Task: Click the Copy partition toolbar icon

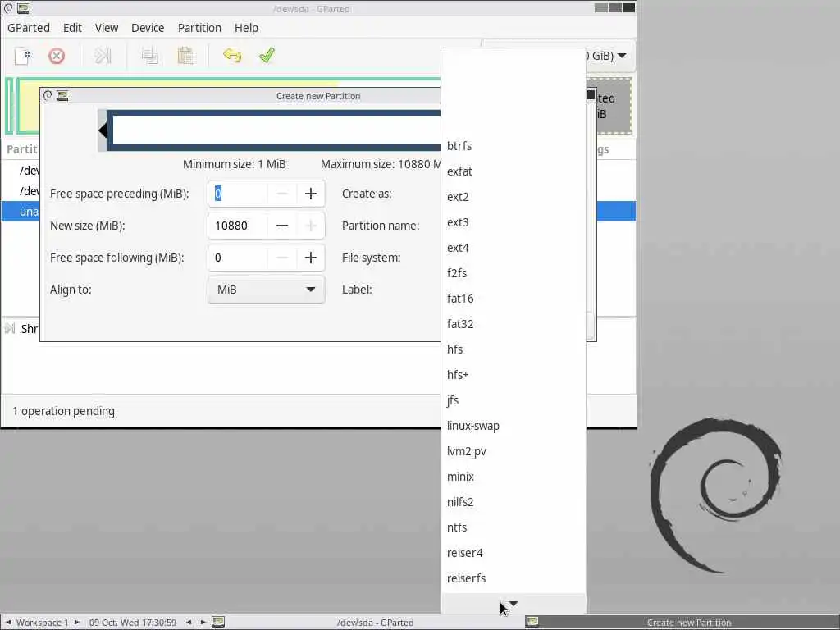Action: click(149, 56)
